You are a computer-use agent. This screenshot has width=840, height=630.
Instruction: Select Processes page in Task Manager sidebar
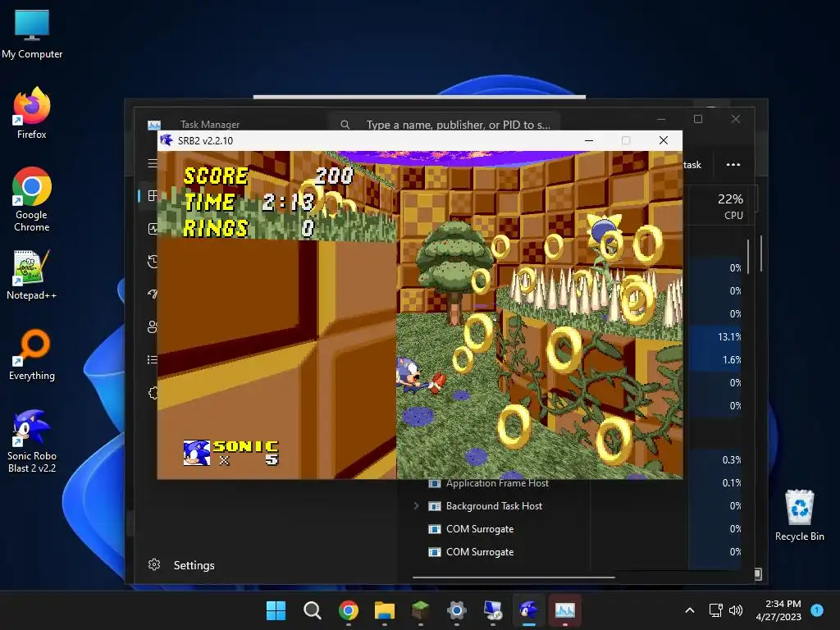(x=153, y=195)
